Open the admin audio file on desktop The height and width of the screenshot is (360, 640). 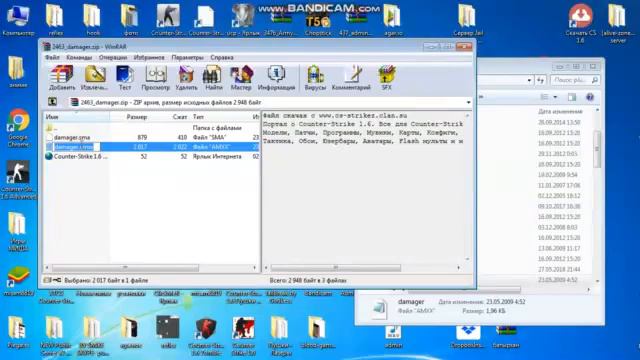pyautogui.click(x=393, y=337)
